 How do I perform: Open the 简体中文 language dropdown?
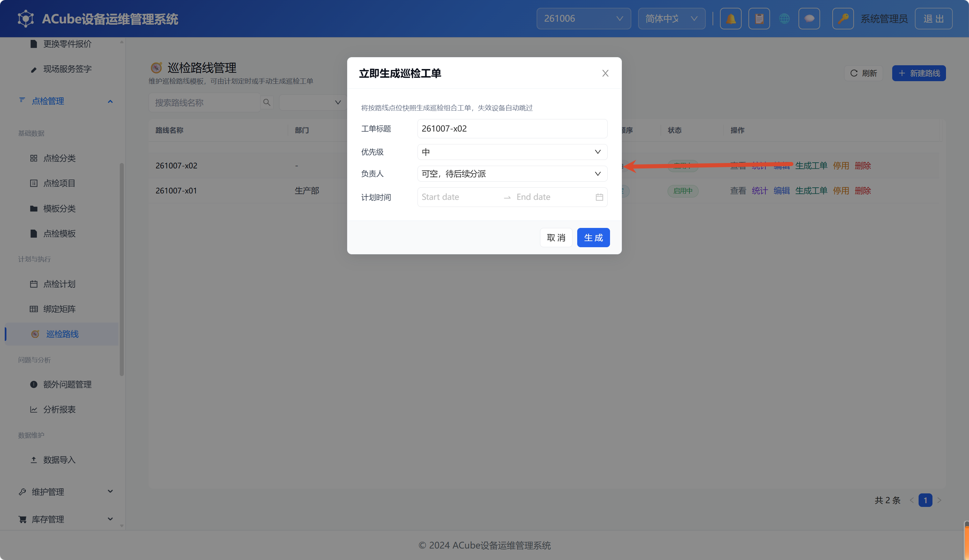pos(671,19)
